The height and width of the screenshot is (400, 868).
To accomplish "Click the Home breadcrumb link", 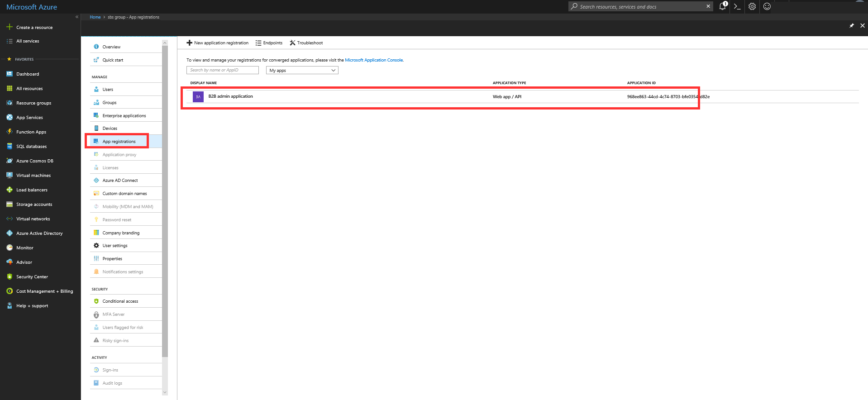I will [x=95, y=17].
